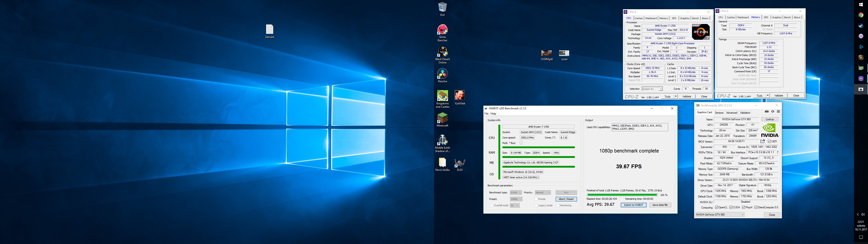Click the Used CPU capabilities text box
The height and width of the screenshot is (244, 868).
coord(639,127)
